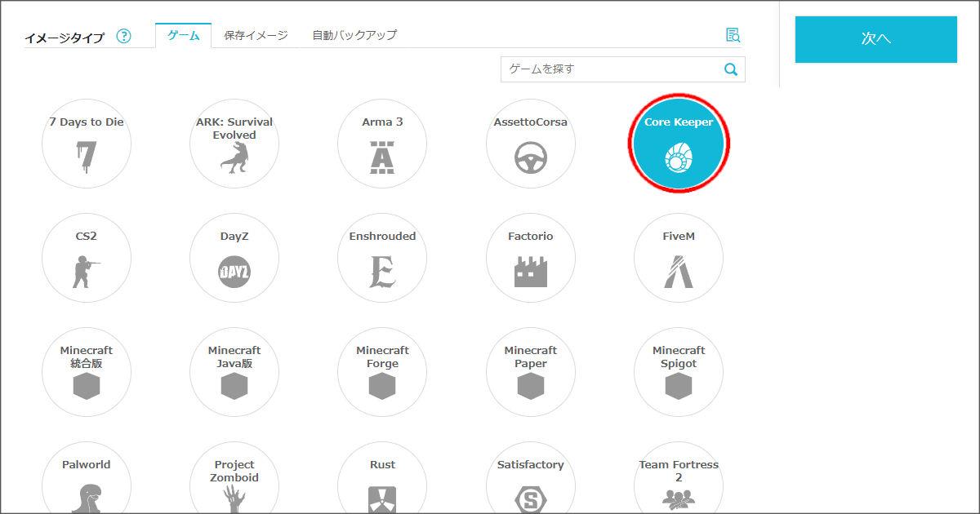
Task: Choose the Team Fortress 2 image
Action: pyautogui.click(x=679, y=478)
